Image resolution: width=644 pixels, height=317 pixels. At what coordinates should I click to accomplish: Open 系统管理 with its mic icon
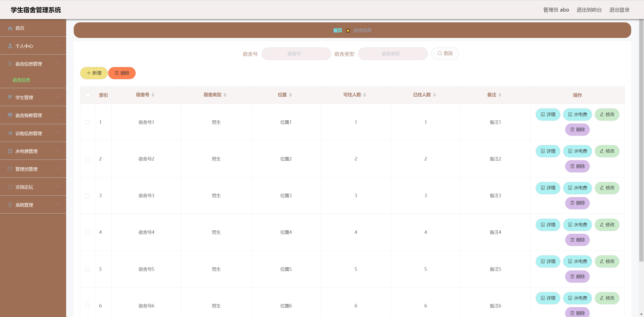click(10, 205)
